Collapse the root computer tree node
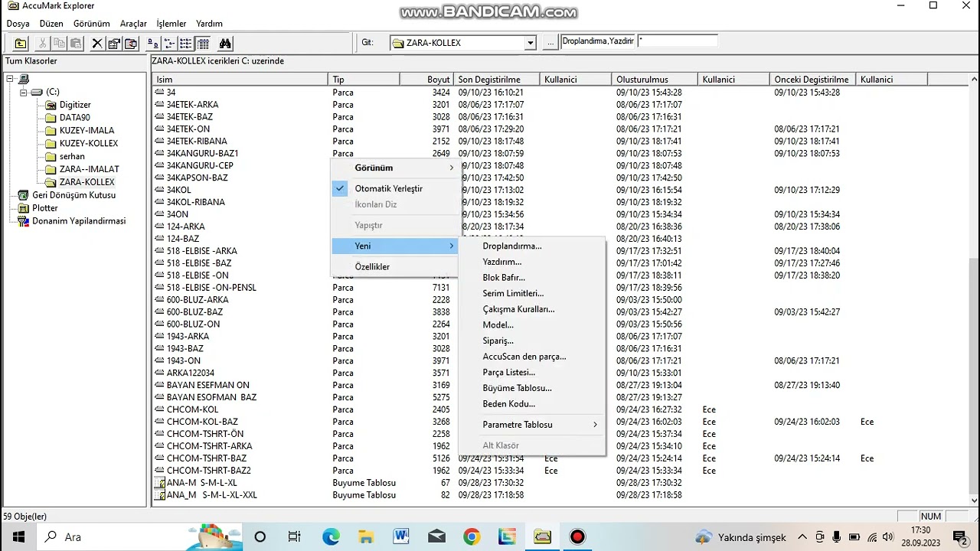The image size is (980, 551). [11, 79]
